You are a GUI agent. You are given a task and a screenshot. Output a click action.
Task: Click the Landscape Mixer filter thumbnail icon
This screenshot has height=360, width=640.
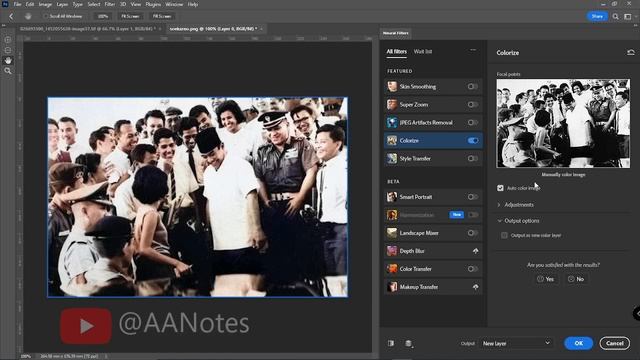tap(392, 233)
